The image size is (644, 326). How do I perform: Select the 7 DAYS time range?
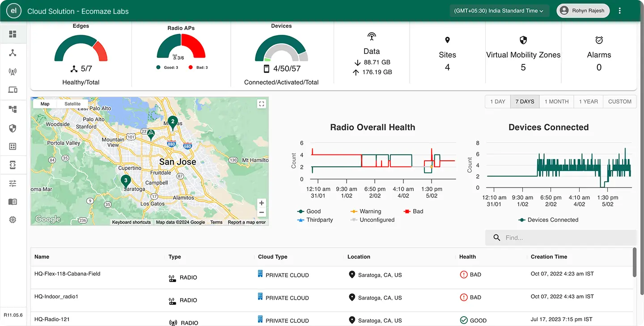point(525,101)
